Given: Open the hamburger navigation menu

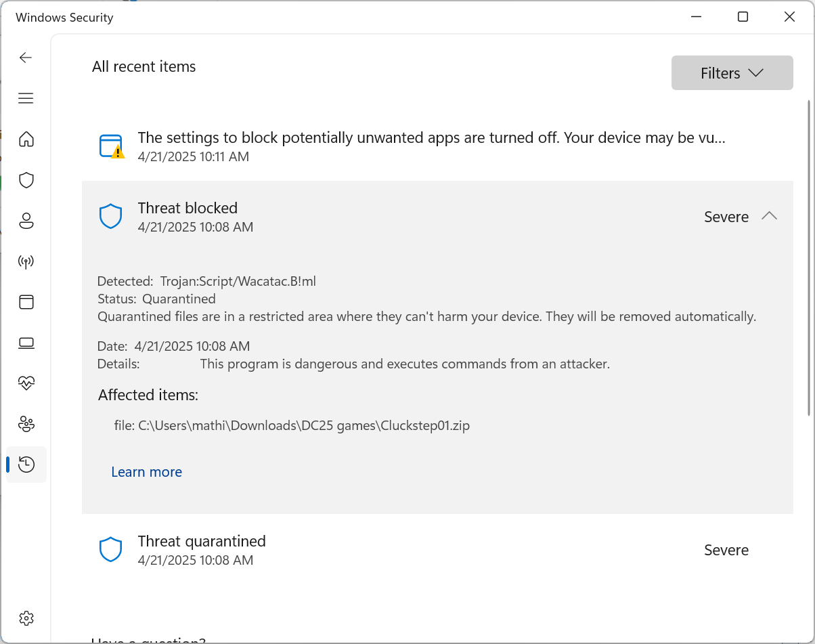Looking at the screenshot, I should click(26, 99).
